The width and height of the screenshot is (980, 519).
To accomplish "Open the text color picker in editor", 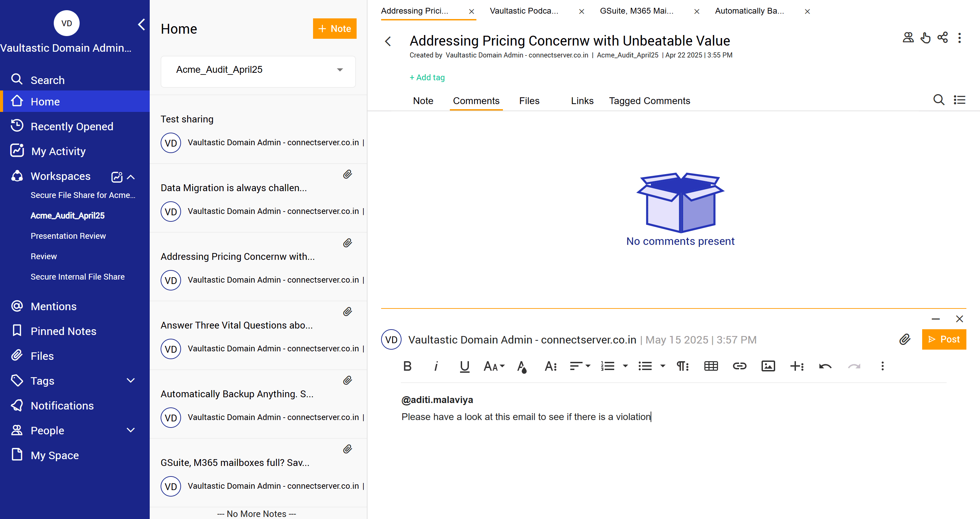I will coord(522,367).
